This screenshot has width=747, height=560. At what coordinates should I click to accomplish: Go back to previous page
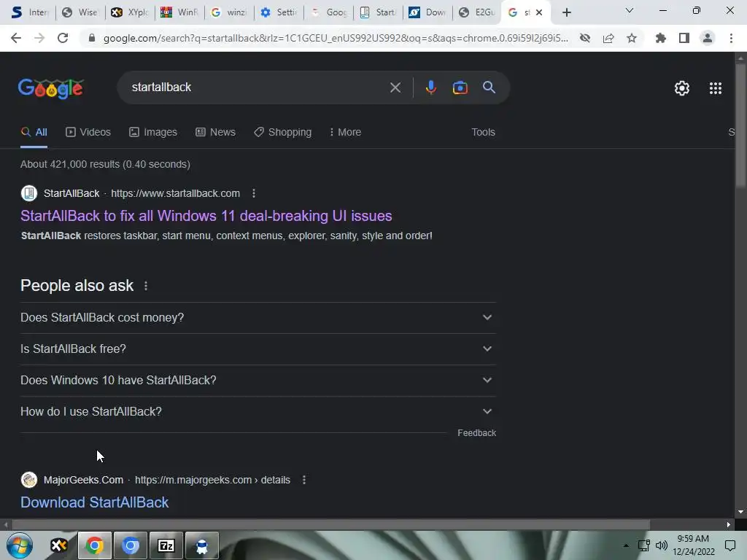[16, 38]
